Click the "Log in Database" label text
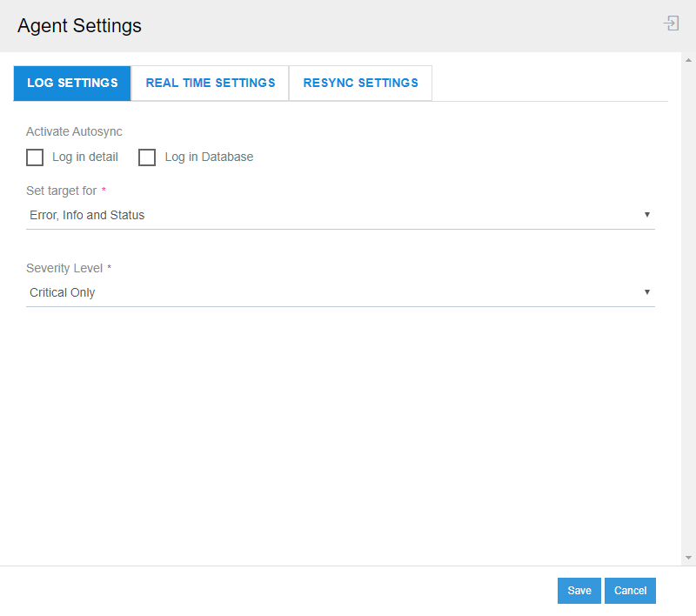The image size is (696, 616). coord(209,157)
